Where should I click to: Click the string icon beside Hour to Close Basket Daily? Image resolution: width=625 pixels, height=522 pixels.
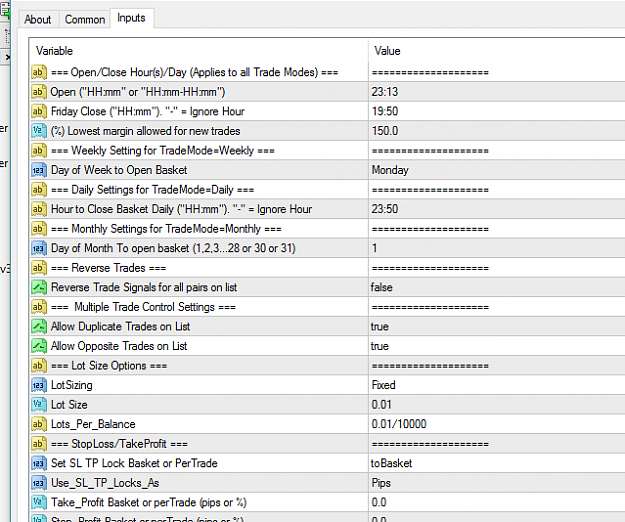pos(39,209)
